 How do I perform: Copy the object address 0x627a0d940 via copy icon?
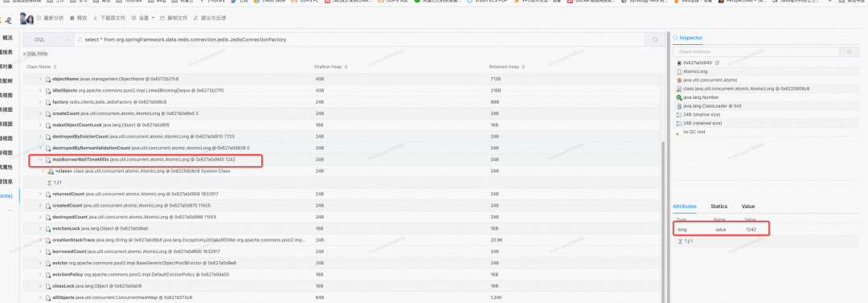point(718,63)
